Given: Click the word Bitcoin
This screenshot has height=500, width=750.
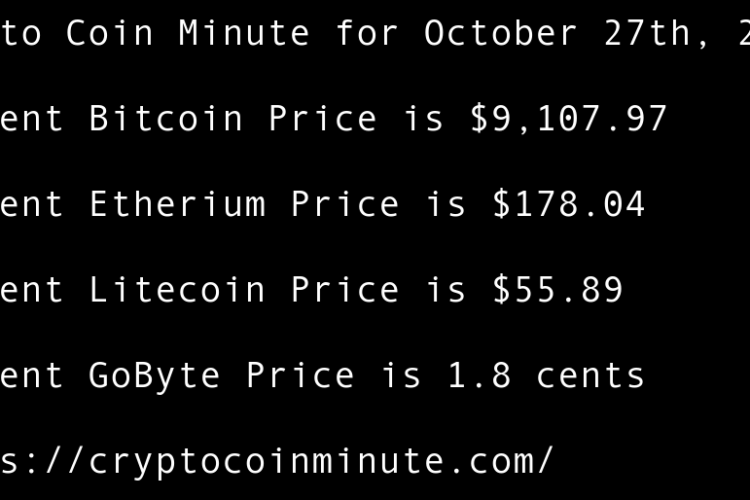Looking at the screenshot, I should pos(166,119).
